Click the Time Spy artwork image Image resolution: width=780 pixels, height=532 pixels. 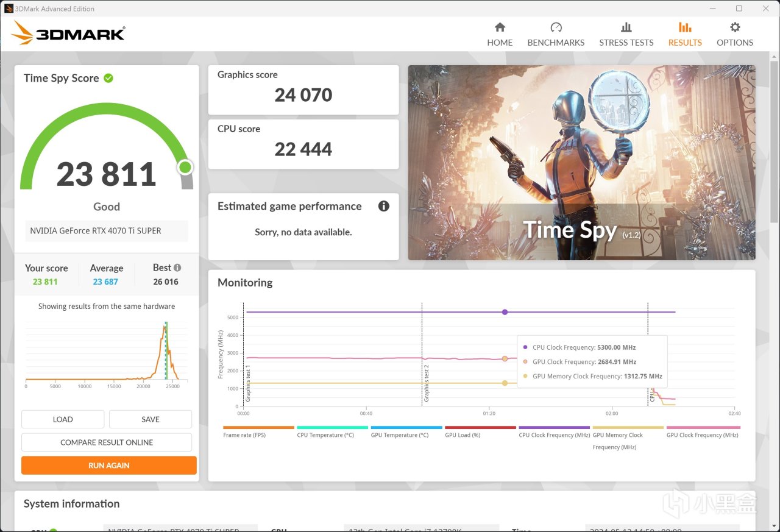click(581, 163)
